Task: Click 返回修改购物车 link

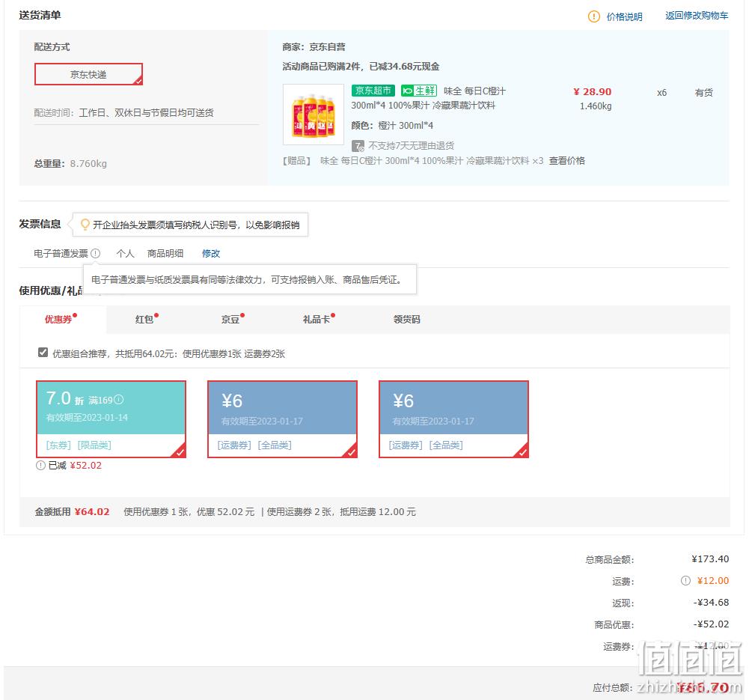Action: coord(697,16)
